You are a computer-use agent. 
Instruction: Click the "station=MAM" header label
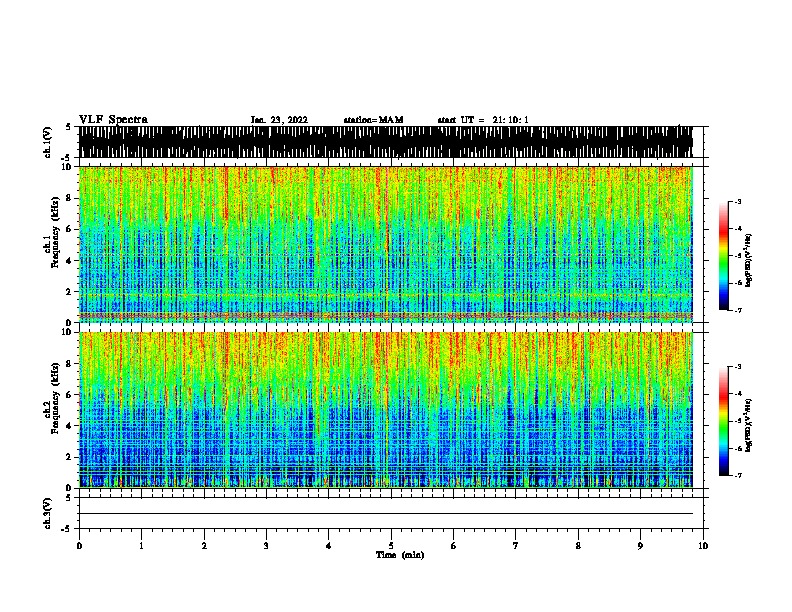373,120
